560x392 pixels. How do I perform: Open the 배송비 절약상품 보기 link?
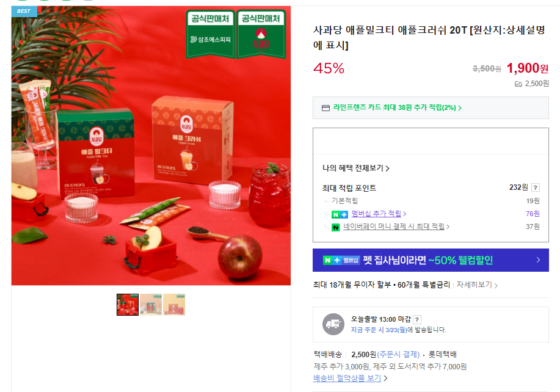tap(350, 378)
